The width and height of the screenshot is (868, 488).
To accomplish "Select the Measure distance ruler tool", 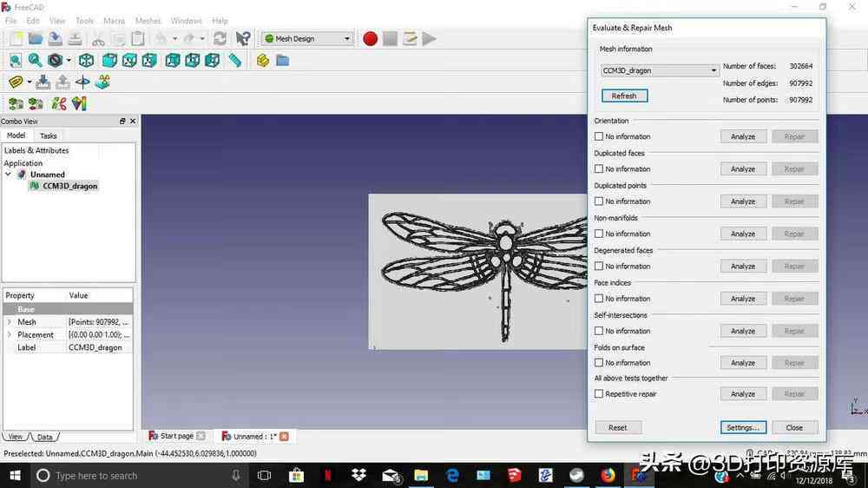I will pyautogui.click(x=235, y=61).
